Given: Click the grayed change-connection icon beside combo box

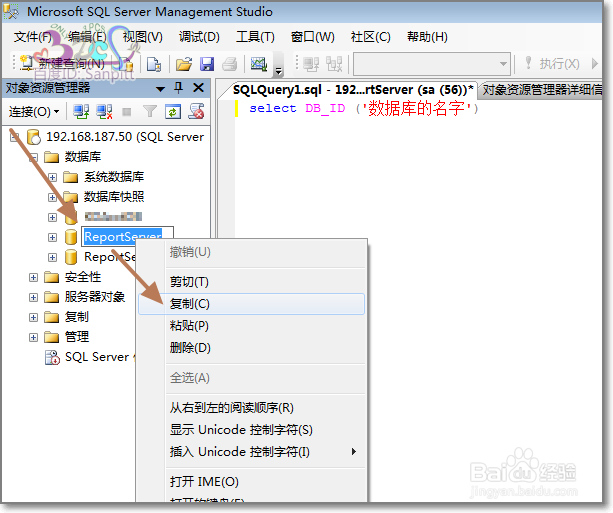Looking at the screenshot, I should click(334, 64).
